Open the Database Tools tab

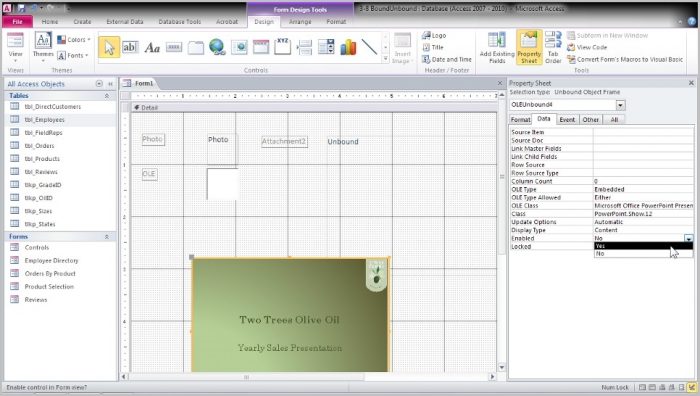pyautogui.click(x=179, y=21)
